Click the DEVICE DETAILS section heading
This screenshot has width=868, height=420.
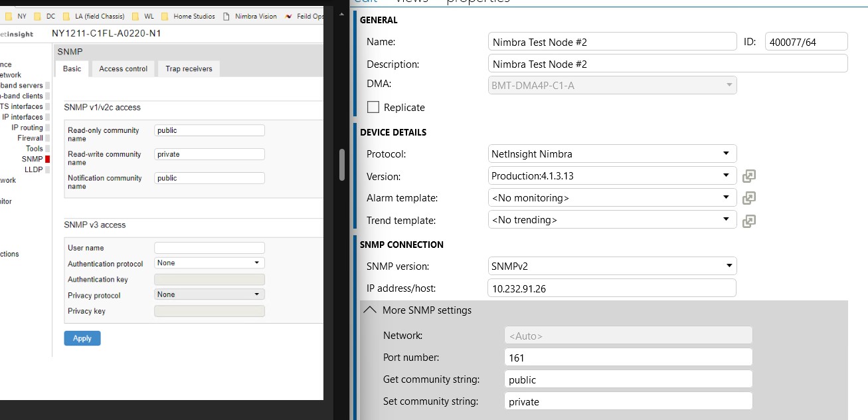[393, 132]
